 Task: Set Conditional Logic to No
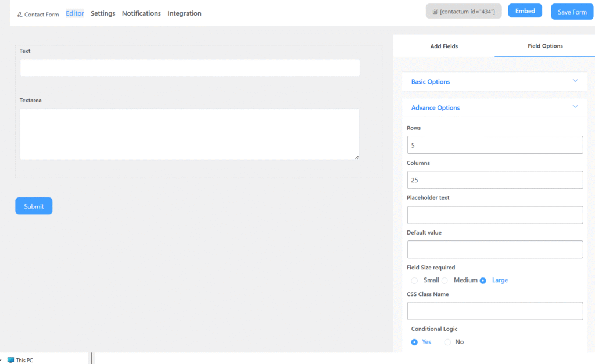(x=447, y=342)
